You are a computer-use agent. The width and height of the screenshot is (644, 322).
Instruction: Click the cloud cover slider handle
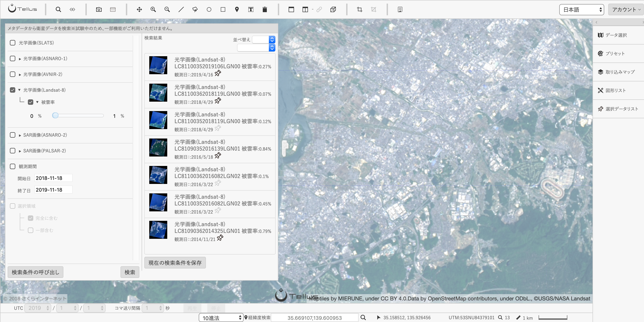(55, 115)
